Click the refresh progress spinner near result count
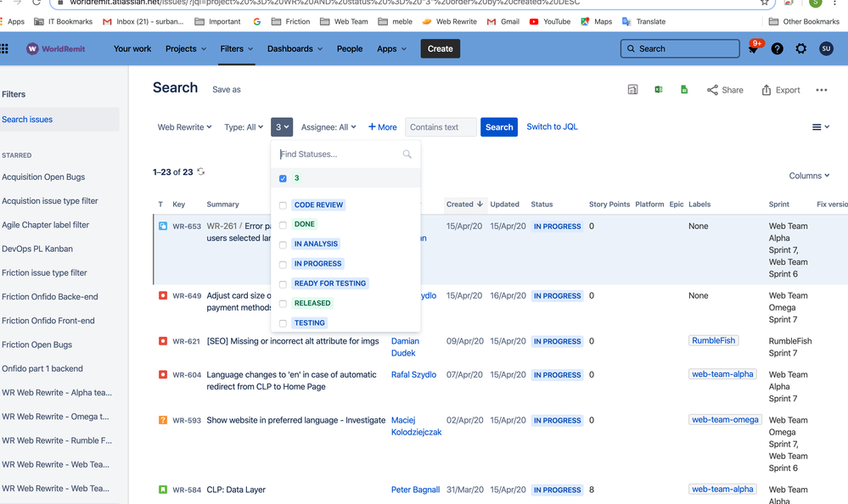 [x=201, y=171]
